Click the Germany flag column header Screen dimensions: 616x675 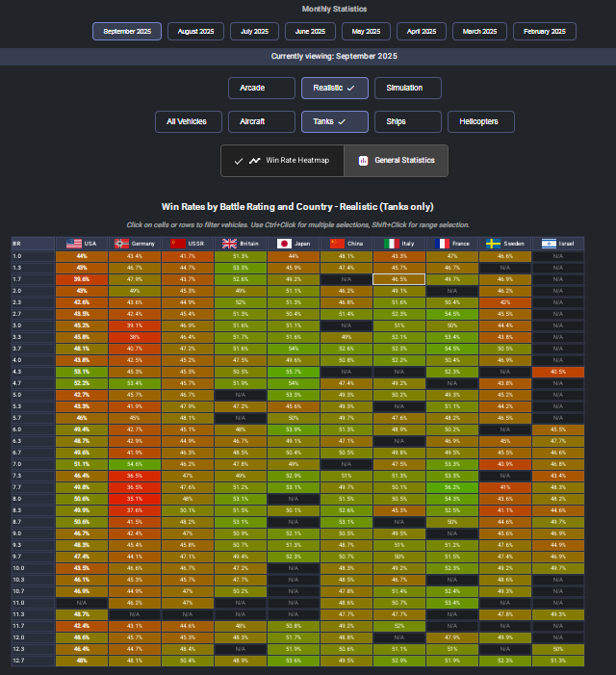135,244
